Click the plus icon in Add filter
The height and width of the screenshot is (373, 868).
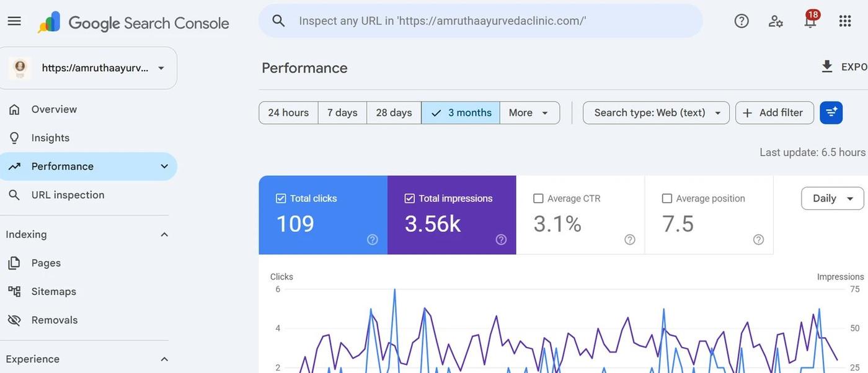(748, 113)
